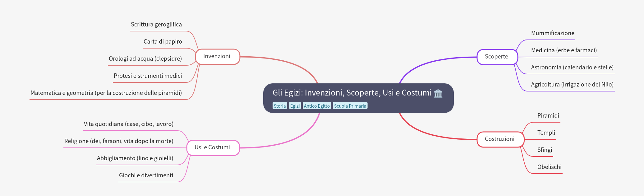
Task: Click the Scuola Primaria tag
Action: (350, 106)
